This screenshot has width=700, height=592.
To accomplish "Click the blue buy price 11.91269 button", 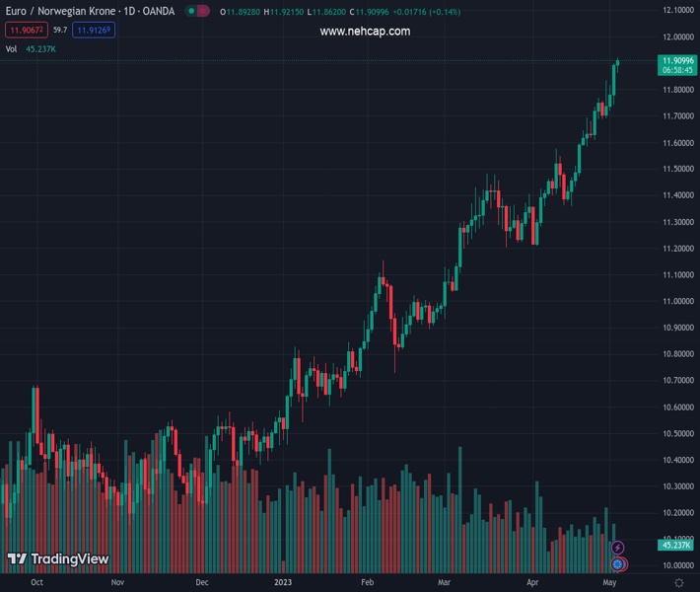I will coord(94,30).
